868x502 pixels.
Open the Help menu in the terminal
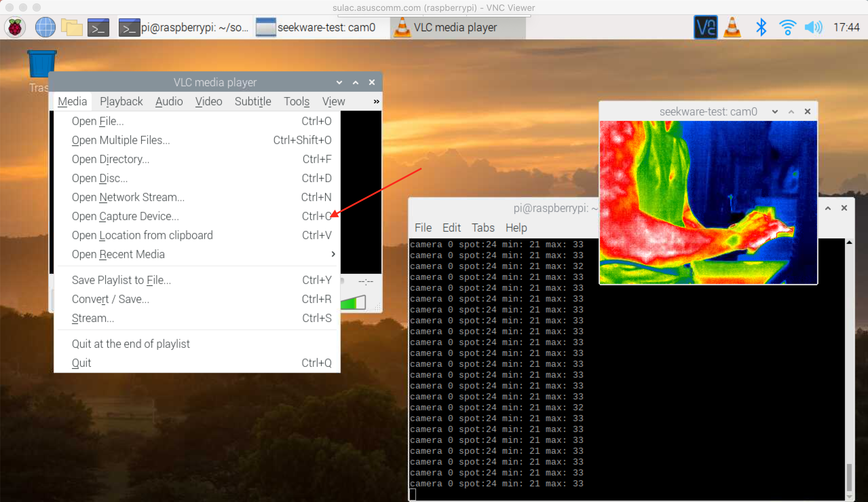516,228
